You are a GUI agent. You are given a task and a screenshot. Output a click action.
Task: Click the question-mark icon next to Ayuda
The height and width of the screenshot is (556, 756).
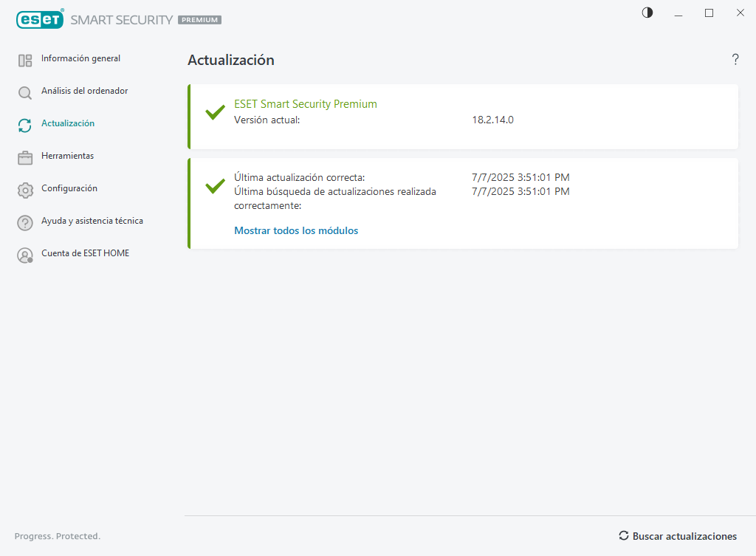pos(24,221)
